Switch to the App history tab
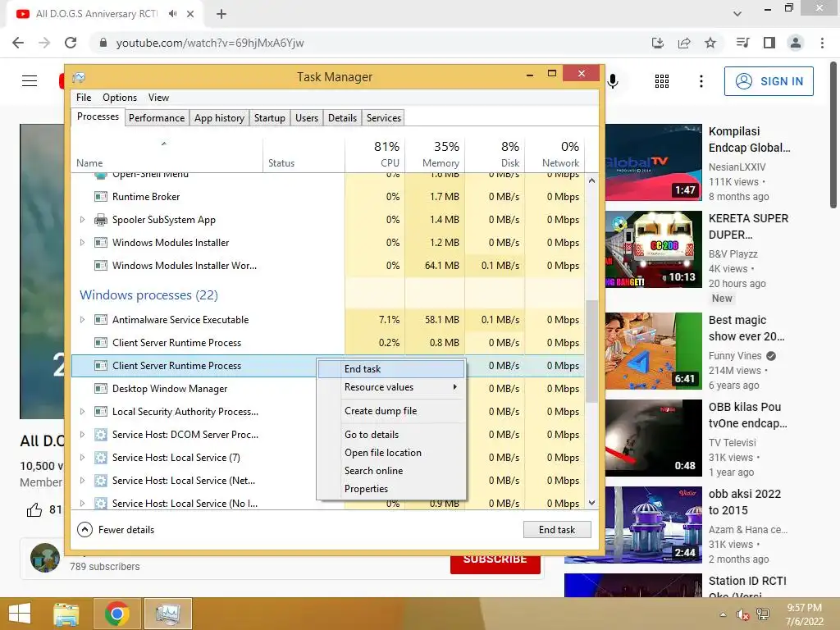Screen dimensions: 840x630 tap(219, 118)
